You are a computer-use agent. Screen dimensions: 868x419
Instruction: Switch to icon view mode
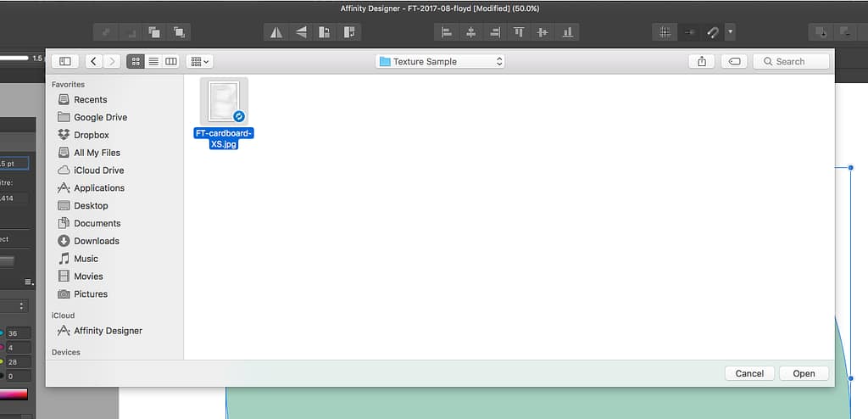[x=136, y=62]
